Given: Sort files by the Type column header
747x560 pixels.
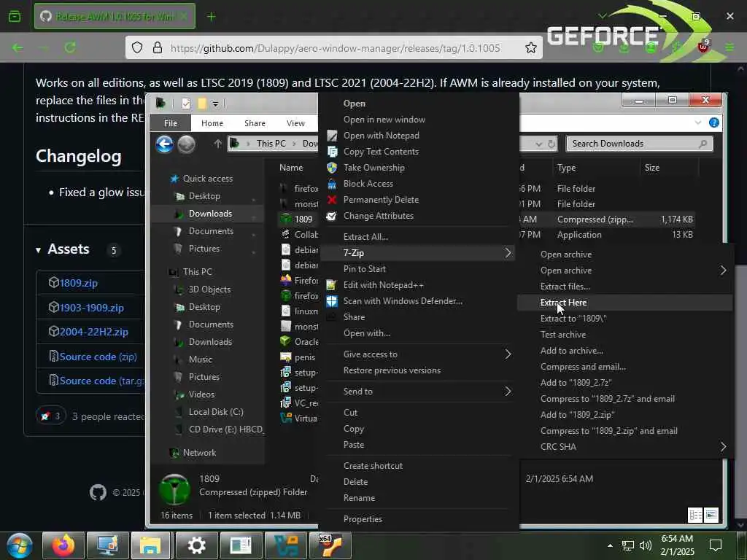Looking at the screenshot, I should 566,168.
